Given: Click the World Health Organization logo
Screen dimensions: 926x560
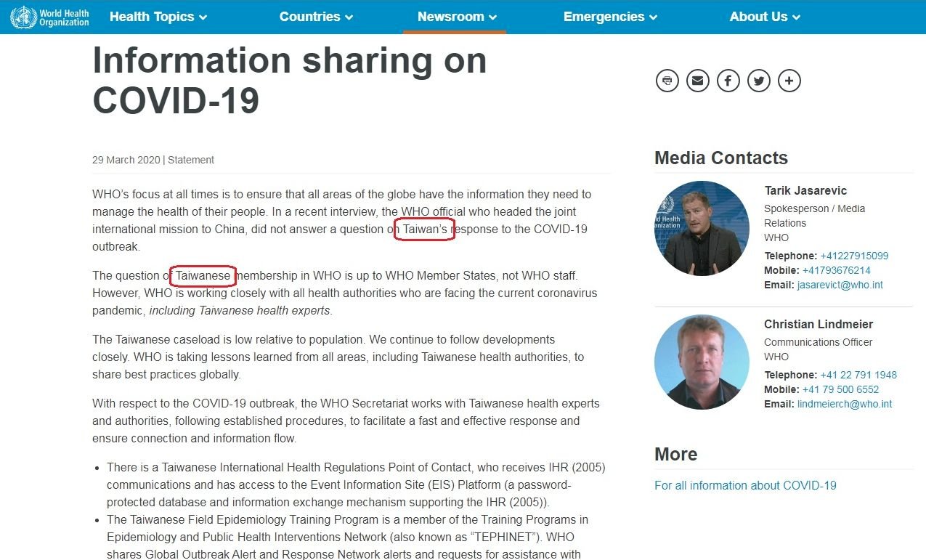Looking at the screenshot, I should pos(49,17).
